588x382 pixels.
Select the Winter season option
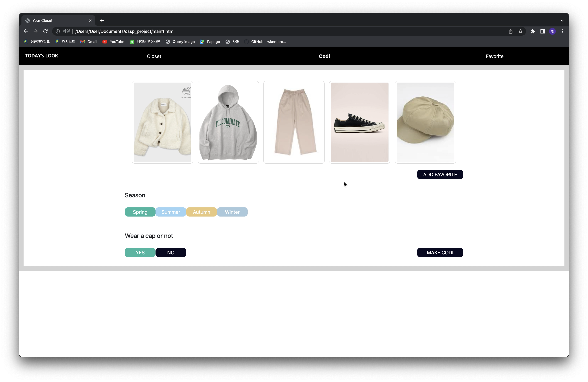[x=232, y=212]
